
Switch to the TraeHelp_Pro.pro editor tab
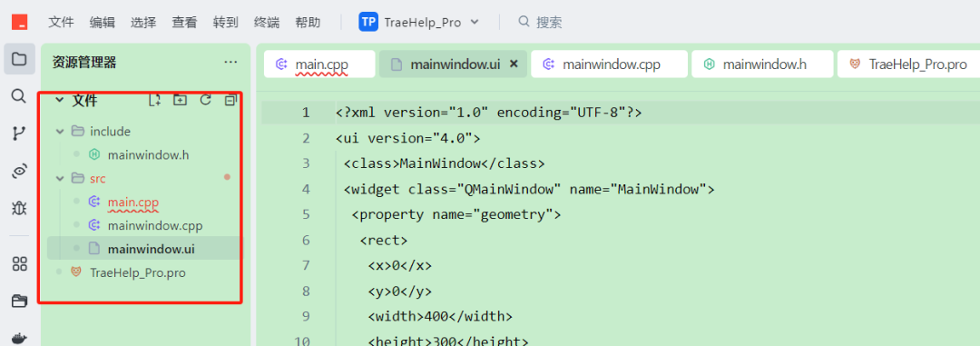pyautogui.click(x=908, y=64)
